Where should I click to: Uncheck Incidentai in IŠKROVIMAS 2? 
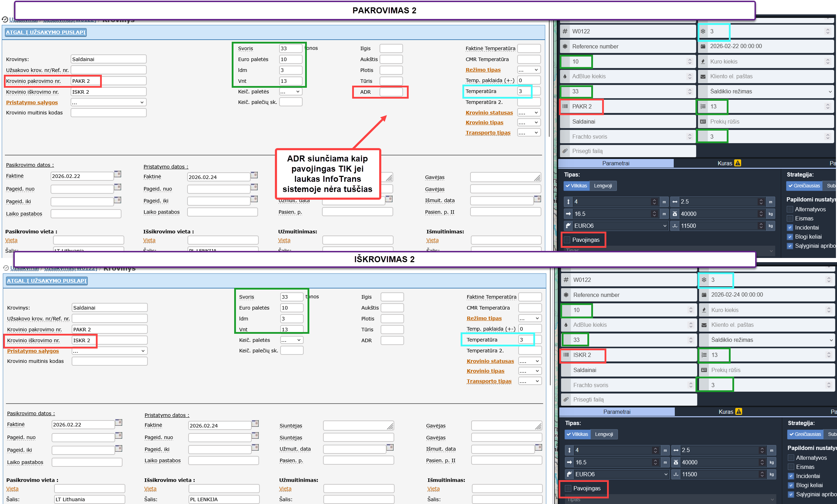(791, 476)
